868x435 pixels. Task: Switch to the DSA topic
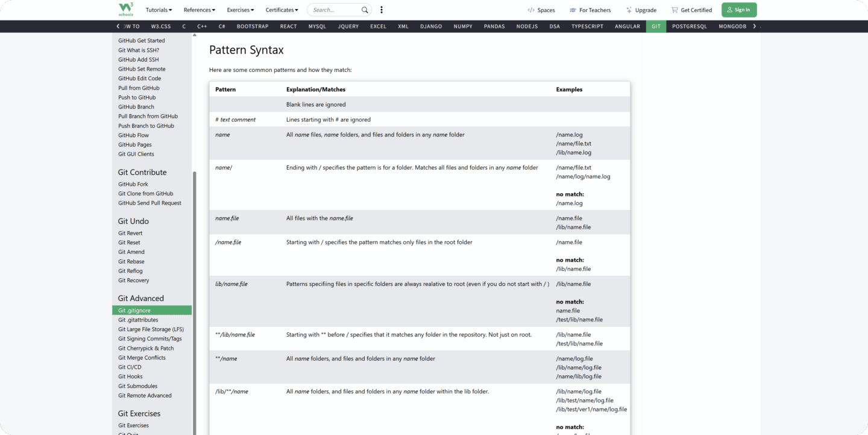555,27
